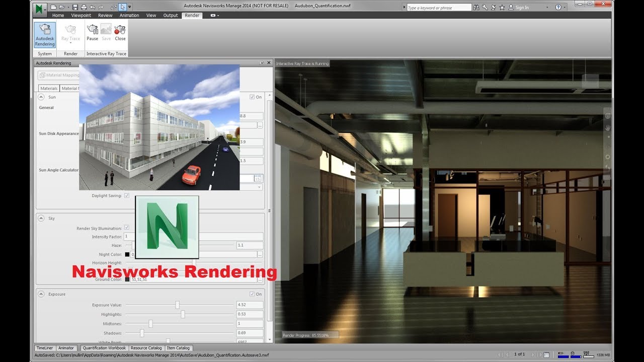Collapse the Sun section
Viewport: 644px width, 362px height.
tap(41, 97)
